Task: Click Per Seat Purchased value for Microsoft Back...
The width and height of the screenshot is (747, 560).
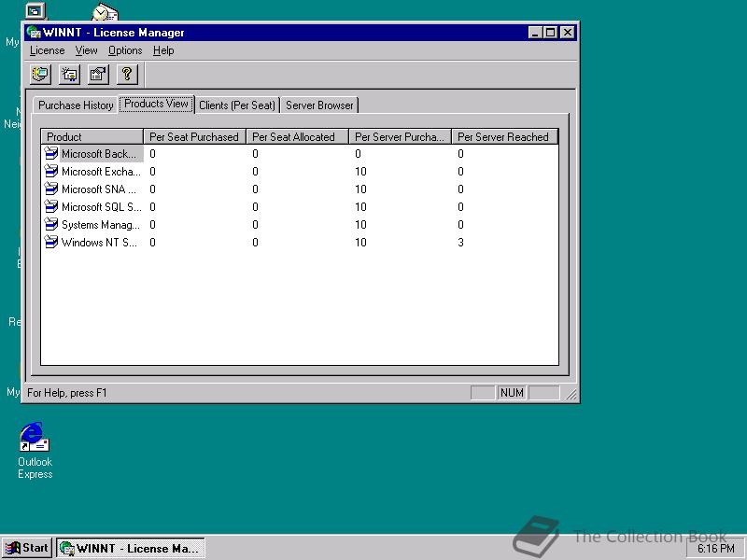Action: point(152,154)
